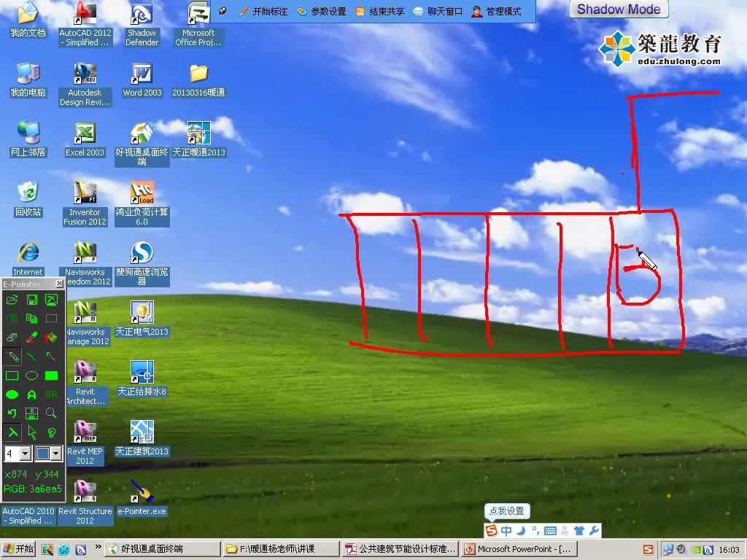The height and width of the screenshot is (560, 747).
Task: Select the eraser tool in E-Pointer
Action: click(x=12, y=338)
